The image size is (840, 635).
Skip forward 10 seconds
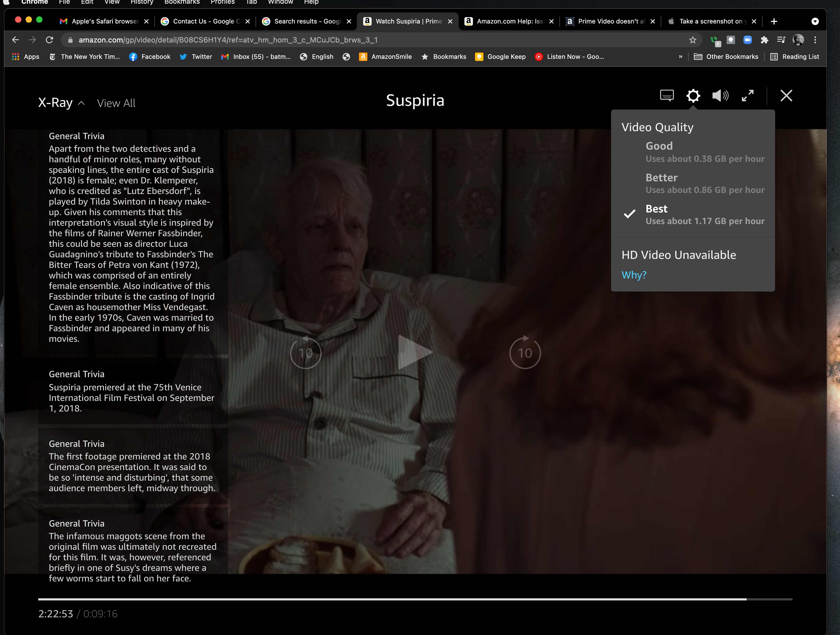coord(525,353)
